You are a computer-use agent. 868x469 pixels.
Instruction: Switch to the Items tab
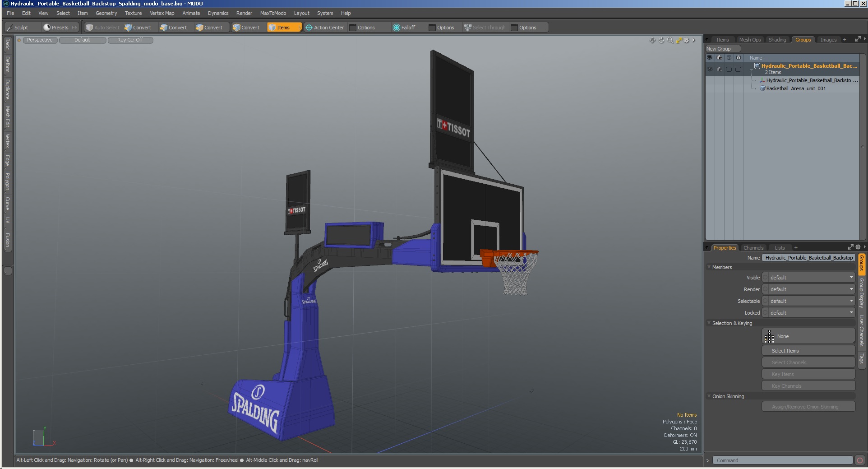(x=722, y=40)
